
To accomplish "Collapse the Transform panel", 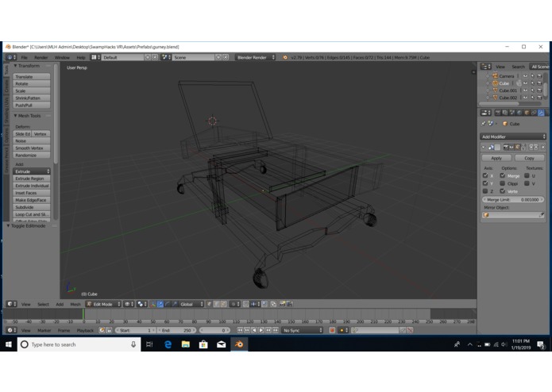I will (16, 66).
